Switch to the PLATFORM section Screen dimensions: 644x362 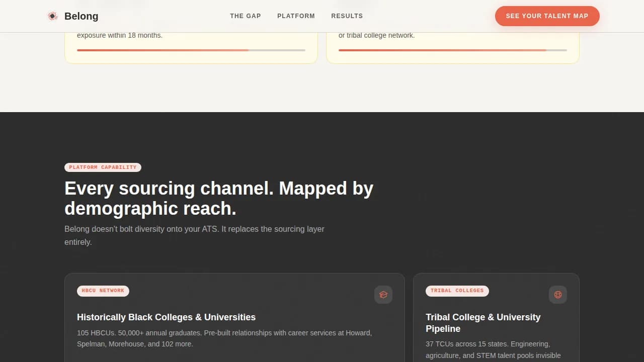296,16
